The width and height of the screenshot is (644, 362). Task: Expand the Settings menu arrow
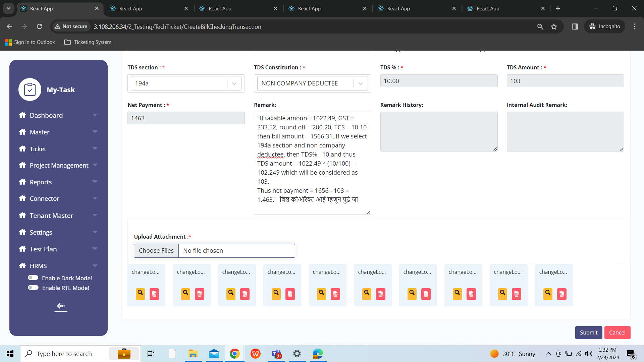(x=95, y=232)
